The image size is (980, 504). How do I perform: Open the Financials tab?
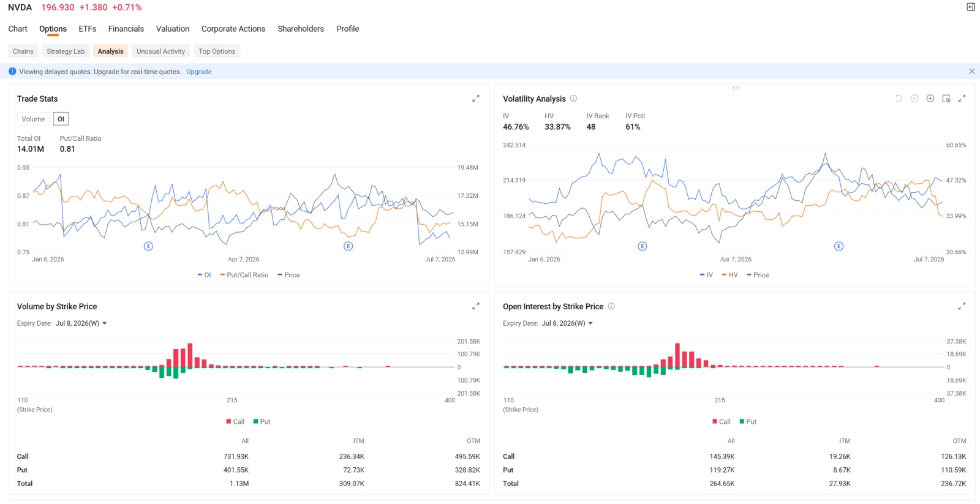coord(126,29)
